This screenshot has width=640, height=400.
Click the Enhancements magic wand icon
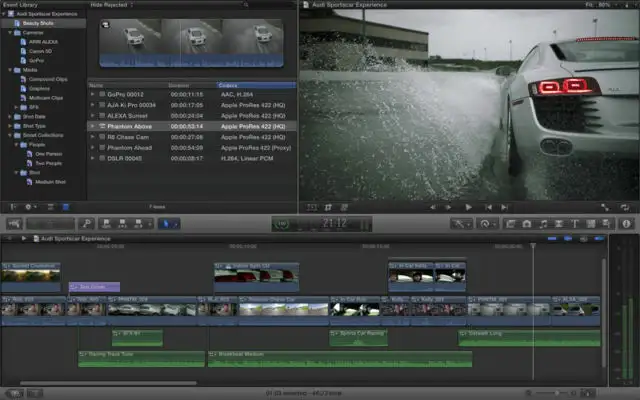462,223
